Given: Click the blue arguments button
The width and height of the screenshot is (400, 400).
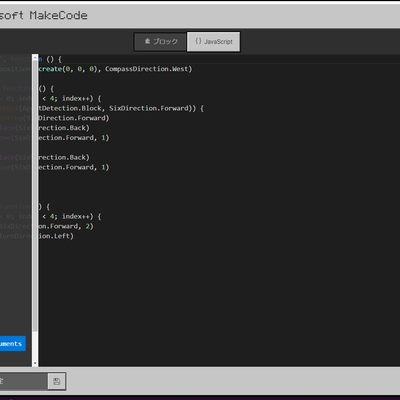Looking at the screenshot, I should click(13, 344).
